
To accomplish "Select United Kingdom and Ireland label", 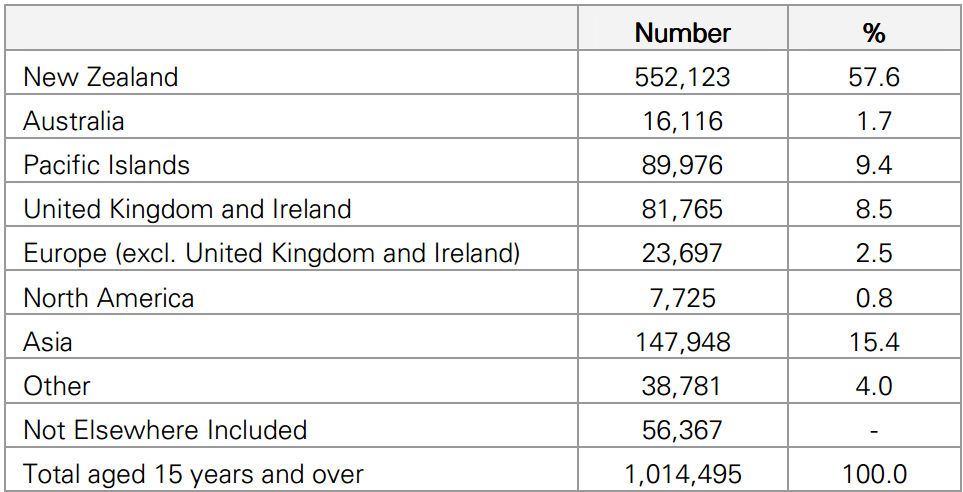I will (187, 209).
